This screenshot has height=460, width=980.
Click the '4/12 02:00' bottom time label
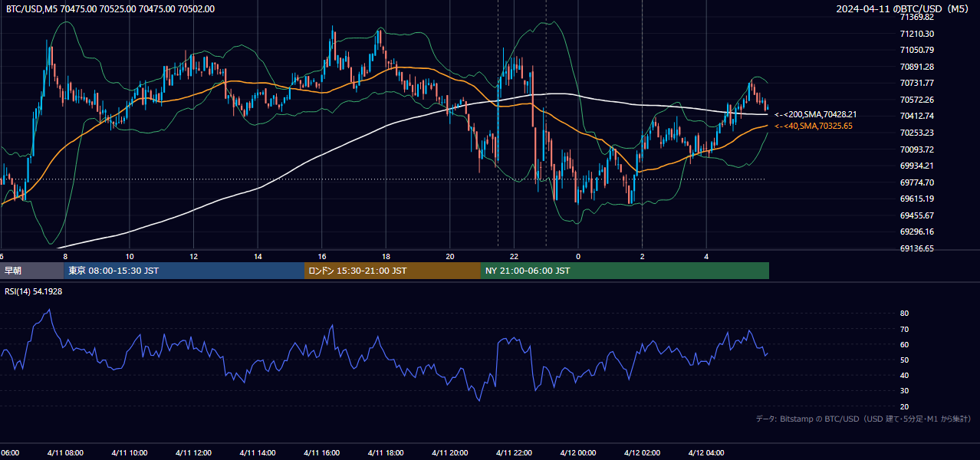[642, 453]
